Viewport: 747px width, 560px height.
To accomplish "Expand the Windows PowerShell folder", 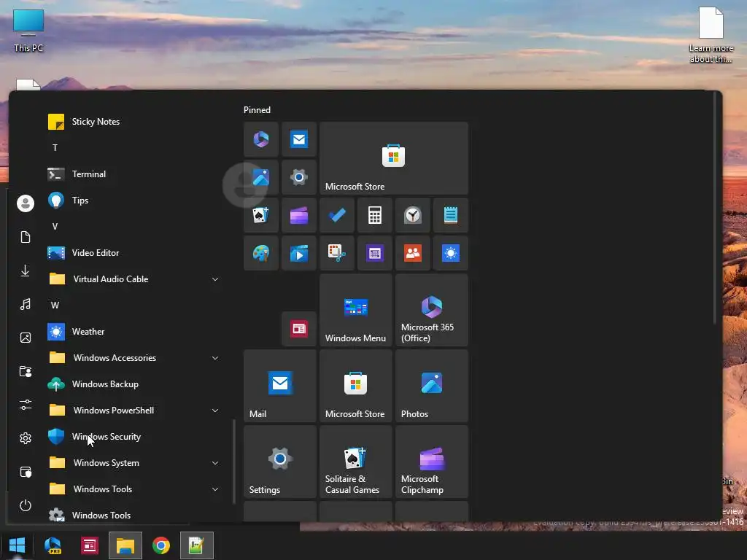I will click(x=215, y=411).
